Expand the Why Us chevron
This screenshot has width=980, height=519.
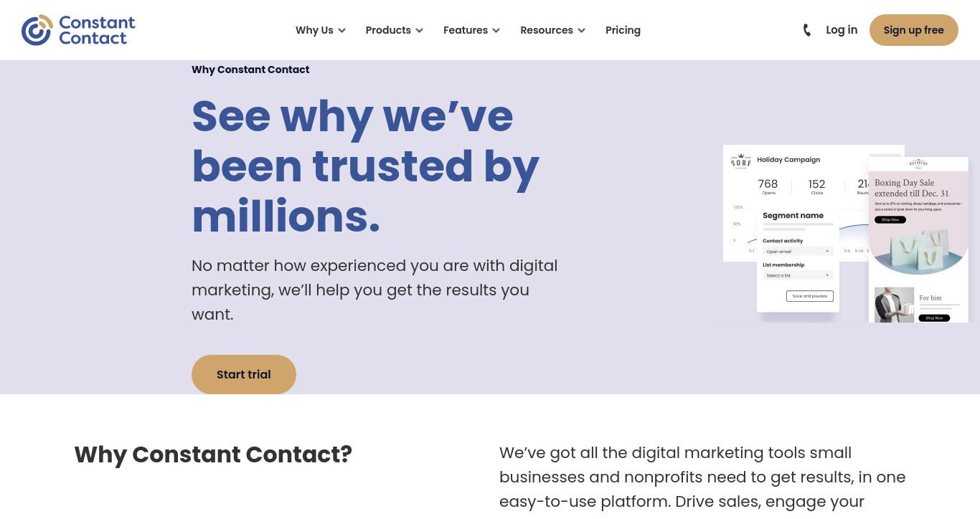pyautogui.click(x=342, y=30)
